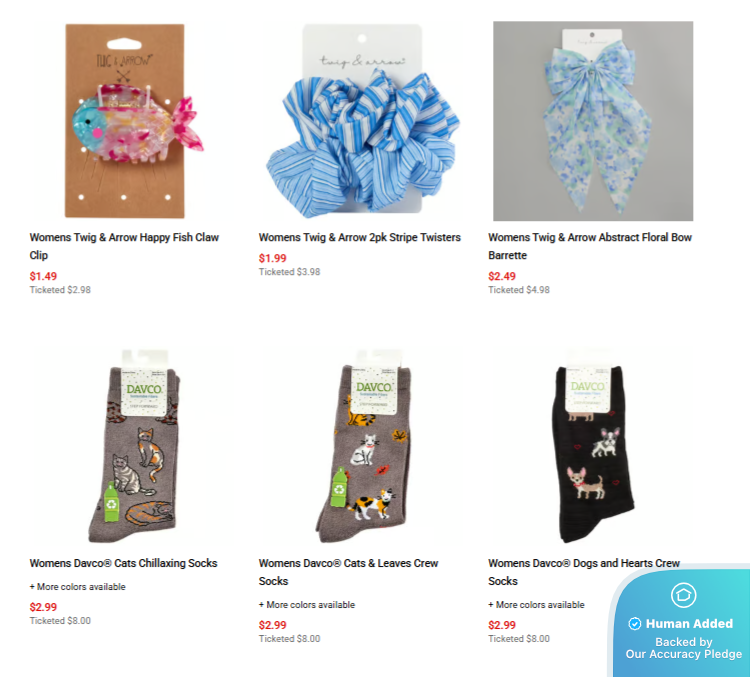Show more colors for Cats Chillaxing Socks

coord(77,587)
